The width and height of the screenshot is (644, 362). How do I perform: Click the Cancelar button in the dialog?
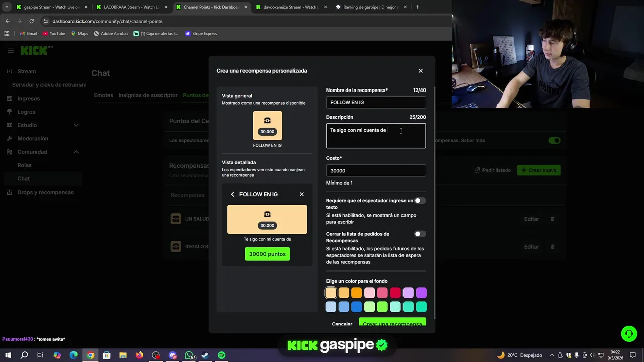(342, 323)
